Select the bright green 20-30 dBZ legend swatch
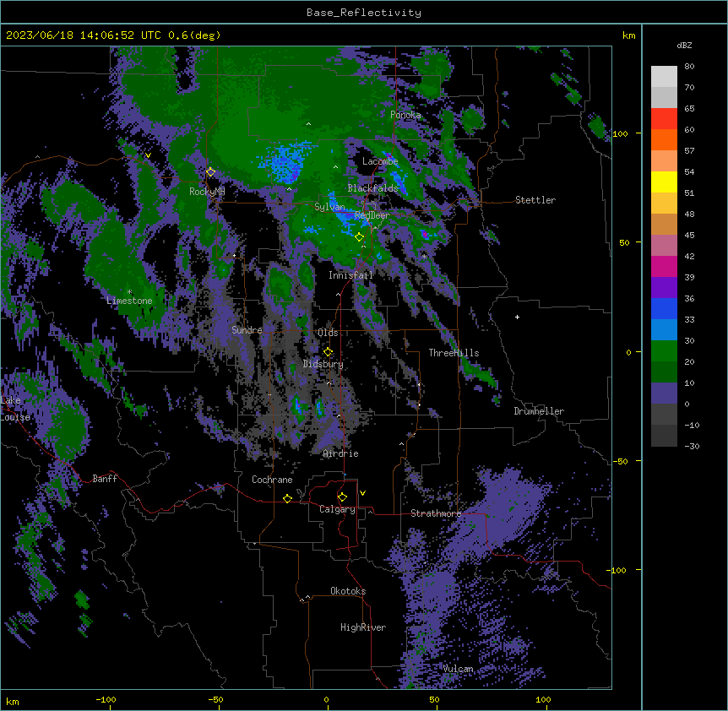 pyautogui.click(x=664, y=351)
